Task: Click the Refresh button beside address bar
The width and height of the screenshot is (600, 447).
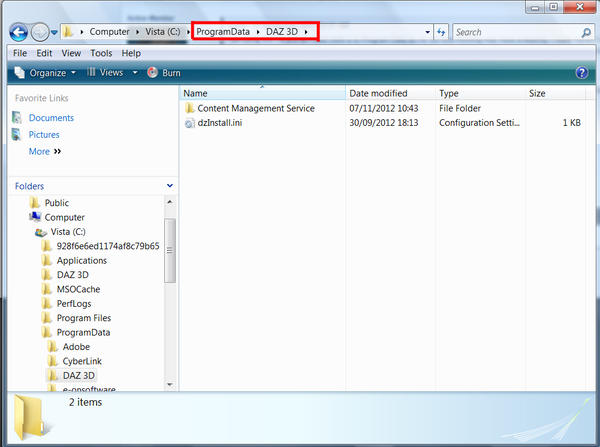Action: (x=441, y=33)
